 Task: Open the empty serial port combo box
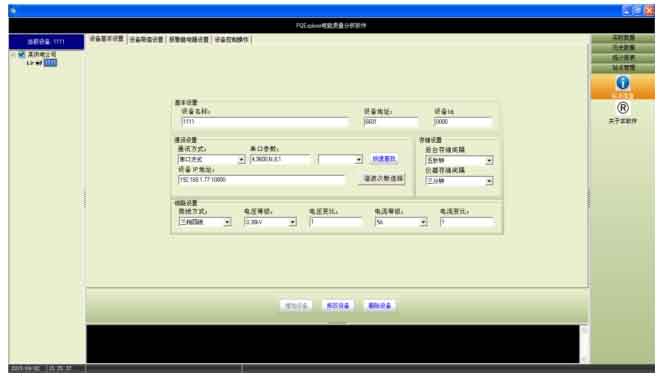341,160
